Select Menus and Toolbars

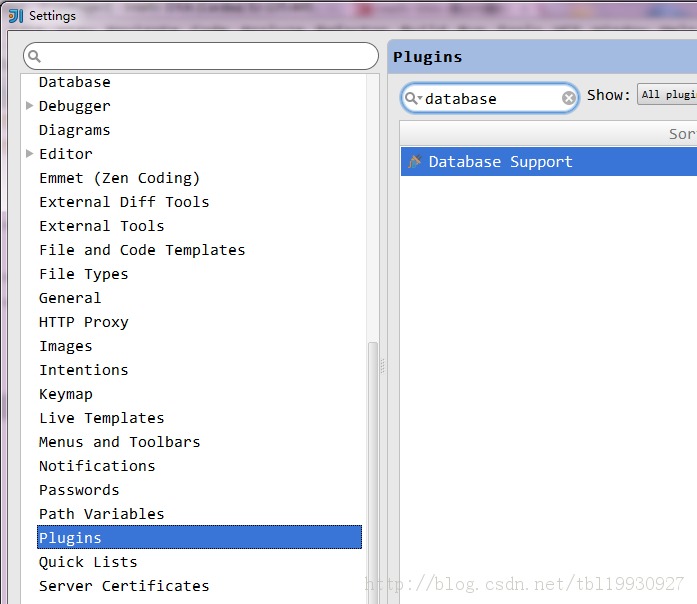pyautogui.click(x=120, y=442)
